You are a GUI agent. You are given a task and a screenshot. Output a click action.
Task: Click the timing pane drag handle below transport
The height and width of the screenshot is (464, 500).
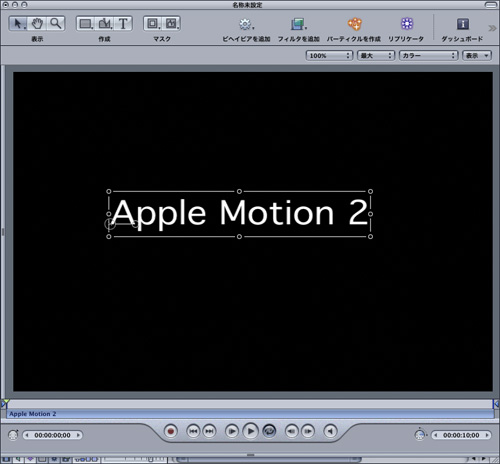251,455
